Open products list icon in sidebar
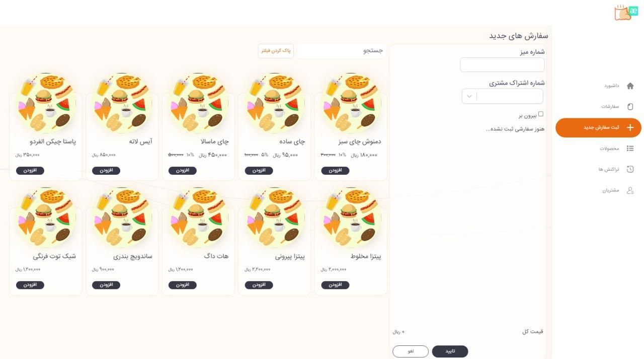The image size is (644, 359). (x=630, y=149)
